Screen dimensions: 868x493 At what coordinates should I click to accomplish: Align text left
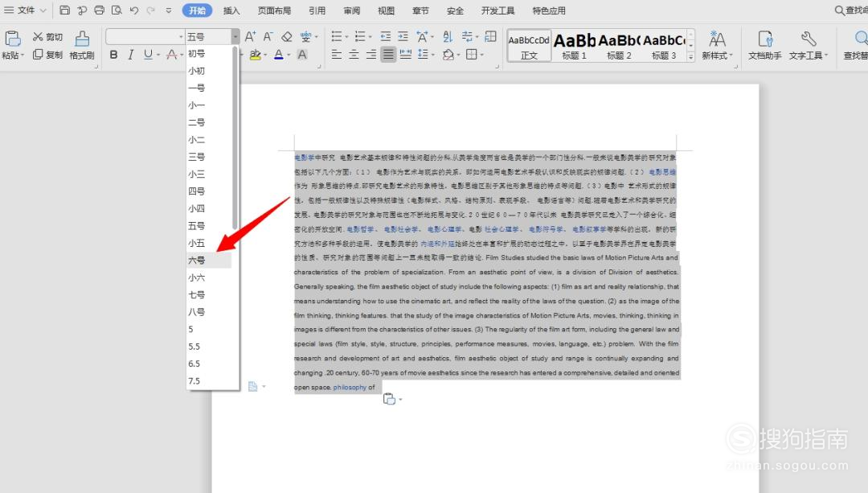336,54
